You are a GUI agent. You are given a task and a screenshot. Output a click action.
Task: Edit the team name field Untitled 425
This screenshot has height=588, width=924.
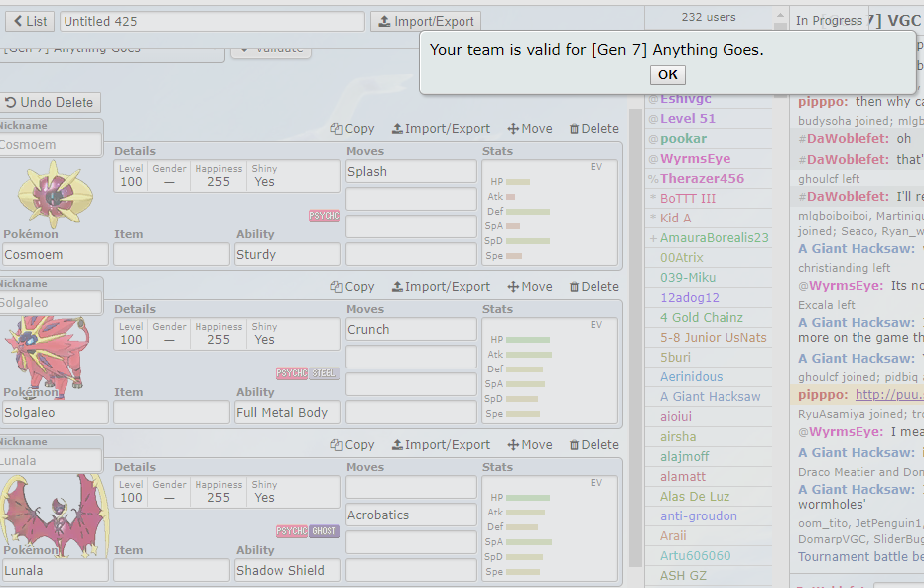212,21
